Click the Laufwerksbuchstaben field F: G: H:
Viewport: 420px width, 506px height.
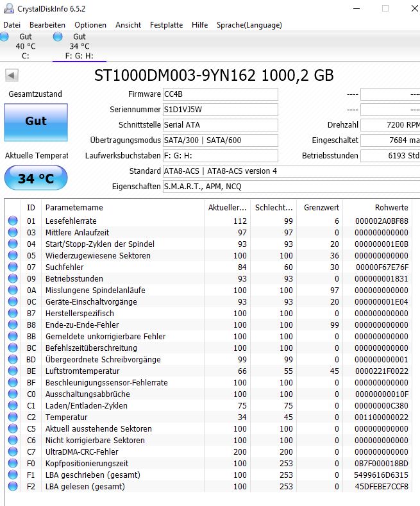(221, 156)
